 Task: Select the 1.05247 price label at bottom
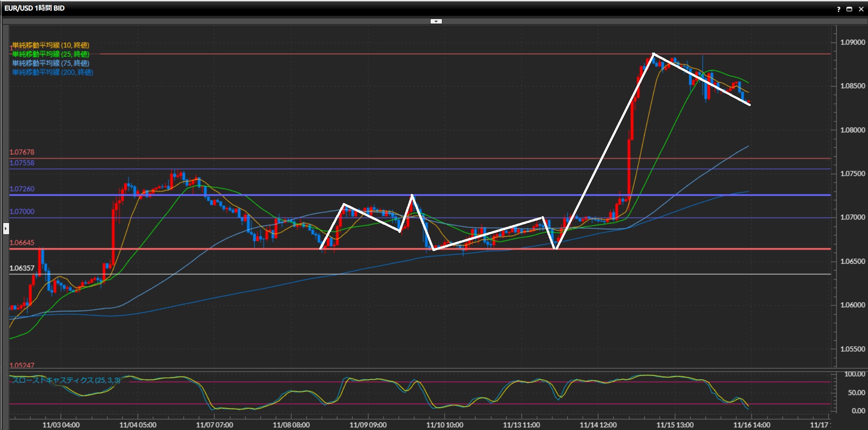pyautogui.click(x=22, y=365)
